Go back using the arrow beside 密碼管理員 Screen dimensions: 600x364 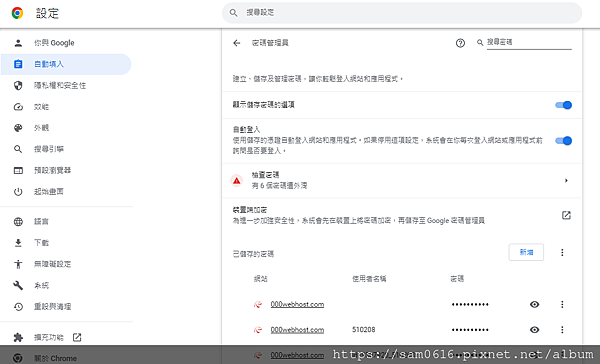[237, 43]
